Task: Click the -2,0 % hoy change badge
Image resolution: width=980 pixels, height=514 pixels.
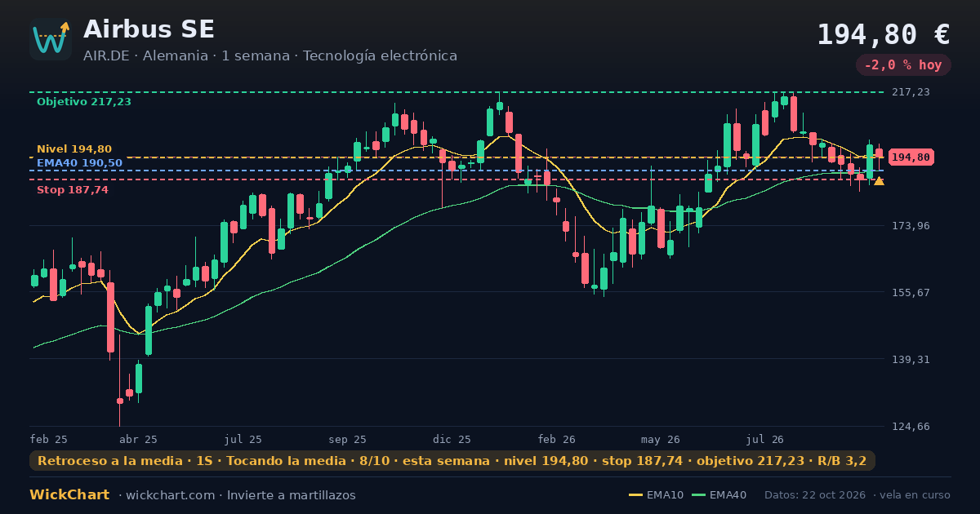Action: [903, 64]
